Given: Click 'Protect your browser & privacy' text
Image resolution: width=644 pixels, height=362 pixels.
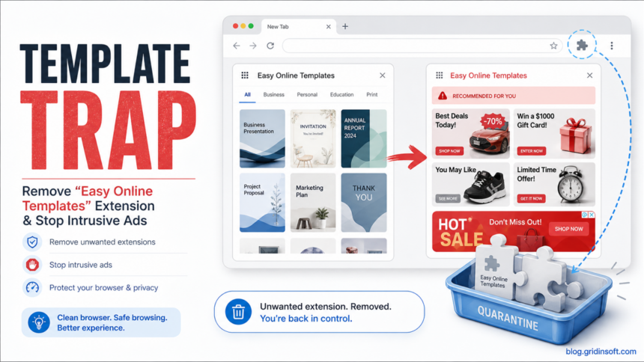Looking at the screenshot, I should coord(103,288).
